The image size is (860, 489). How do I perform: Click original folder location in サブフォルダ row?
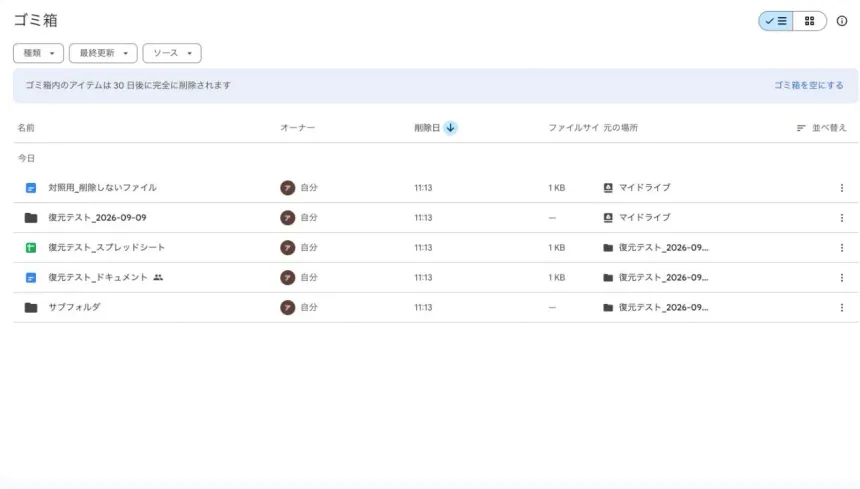click(x=656, y=308)
